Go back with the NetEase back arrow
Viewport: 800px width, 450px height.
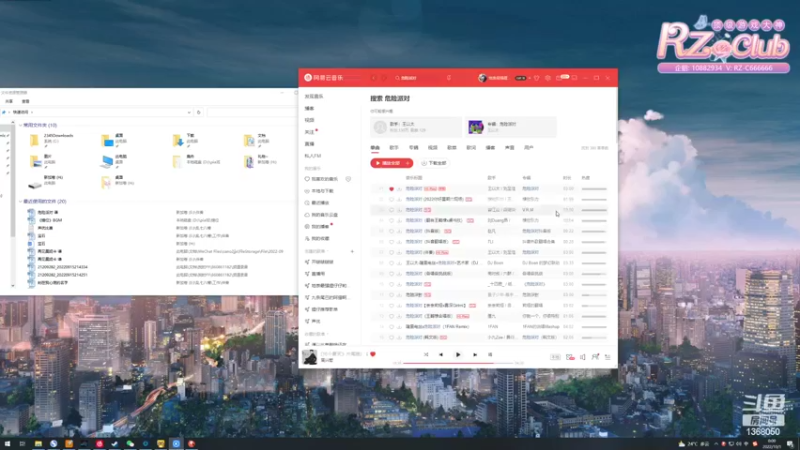[x=373, y=78]
